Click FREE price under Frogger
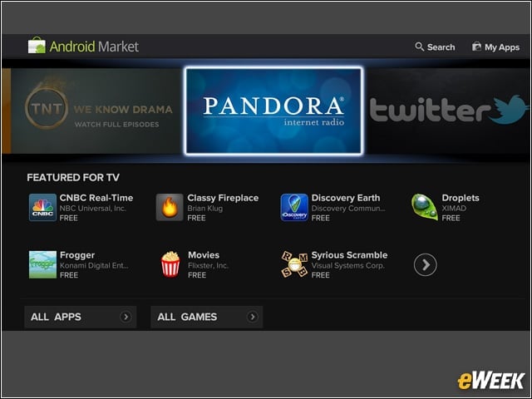The width and height of the screenshot is (532, 399). tap(69, 275)
